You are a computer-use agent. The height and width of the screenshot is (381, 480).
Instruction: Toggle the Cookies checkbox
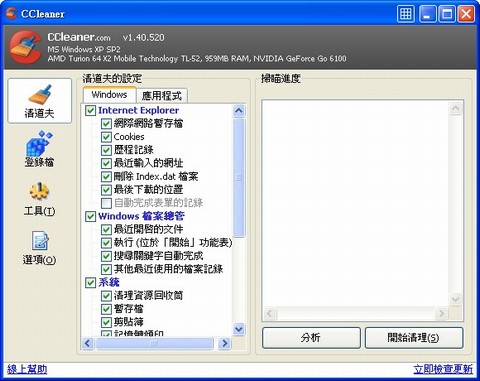pos(106,137)
